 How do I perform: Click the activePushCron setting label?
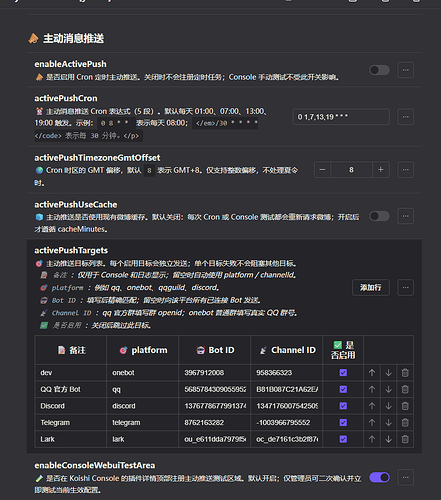66,98
